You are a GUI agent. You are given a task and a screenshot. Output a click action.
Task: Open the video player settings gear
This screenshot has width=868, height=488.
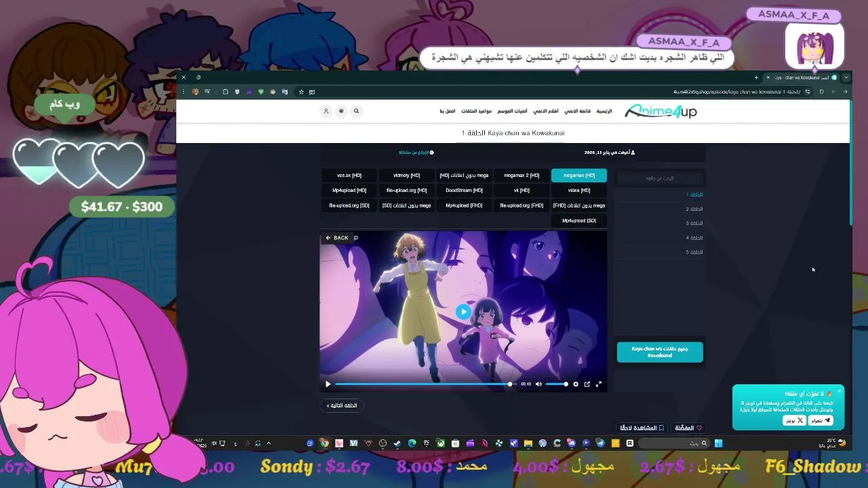[x=576, y=384]
